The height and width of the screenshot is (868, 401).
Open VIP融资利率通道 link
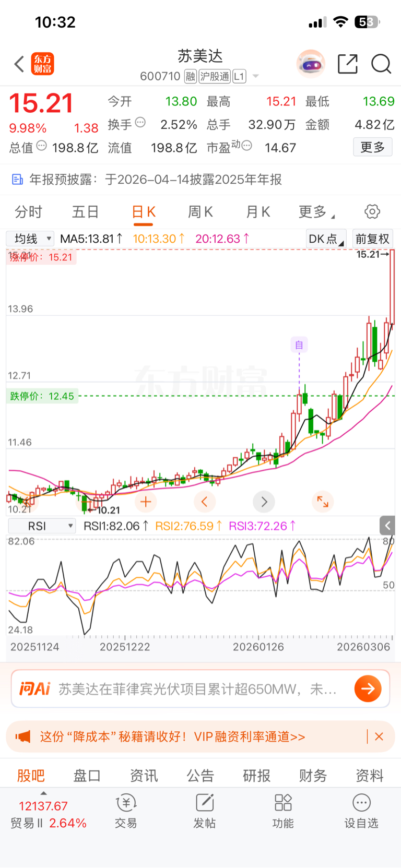[250, 736]
